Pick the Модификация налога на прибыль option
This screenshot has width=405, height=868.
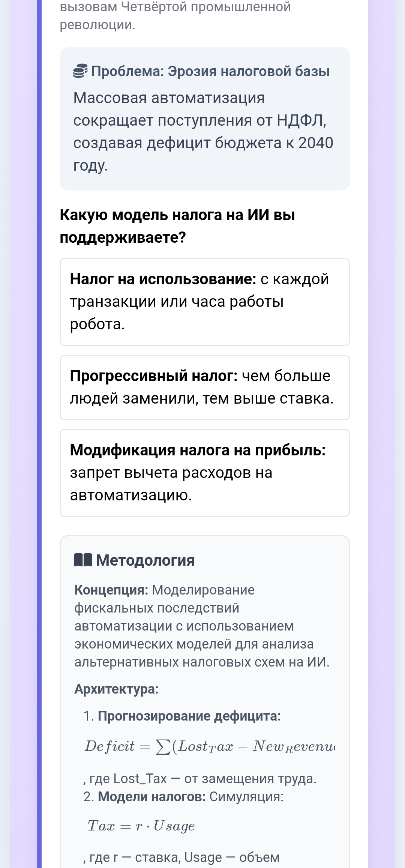click(x=204, y=473)
